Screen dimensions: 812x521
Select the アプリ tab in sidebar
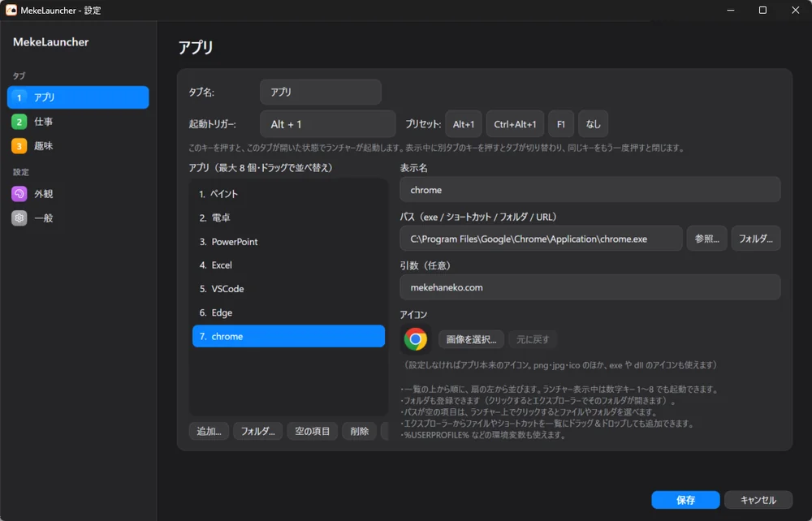pos(78,97)
